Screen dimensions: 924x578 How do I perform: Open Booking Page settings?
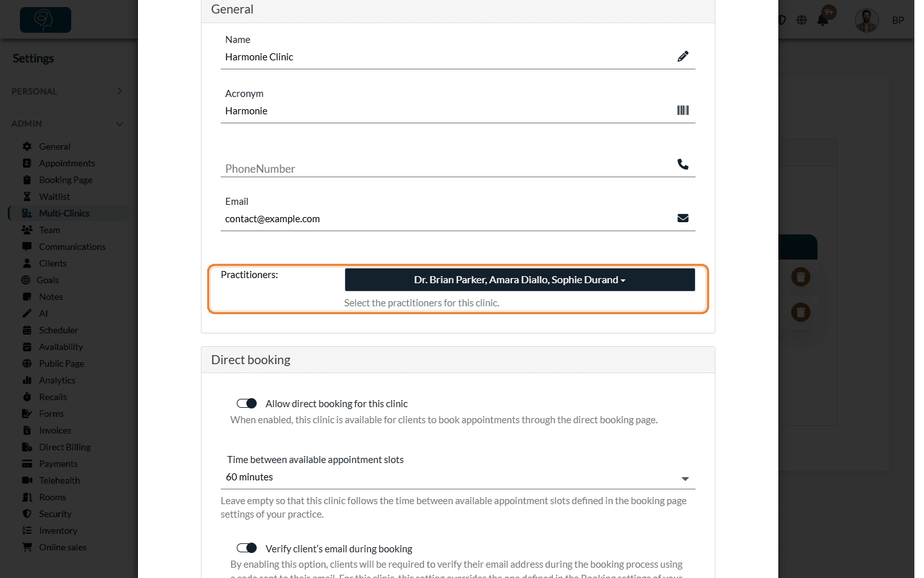point(65,180)
